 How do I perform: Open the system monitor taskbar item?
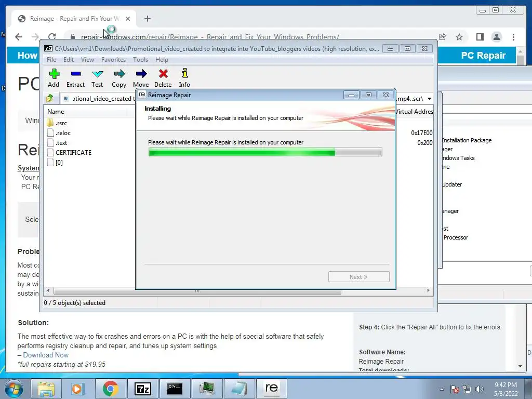207,389
